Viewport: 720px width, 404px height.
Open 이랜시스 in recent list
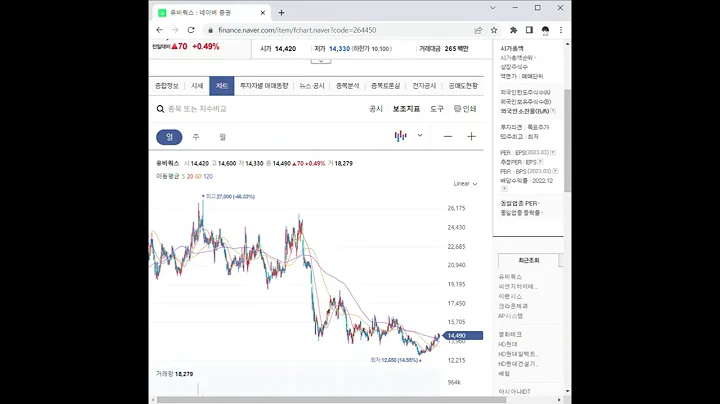coord(510,297)
